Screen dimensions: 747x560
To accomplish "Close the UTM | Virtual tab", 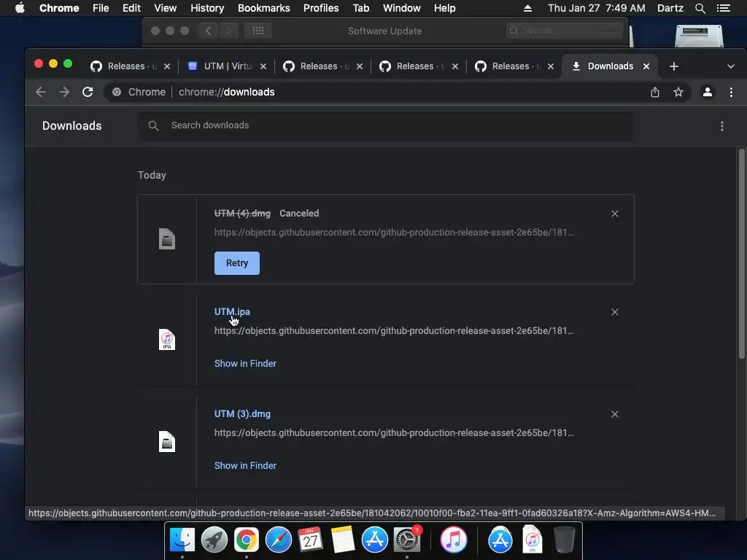I will coord(263,66).
